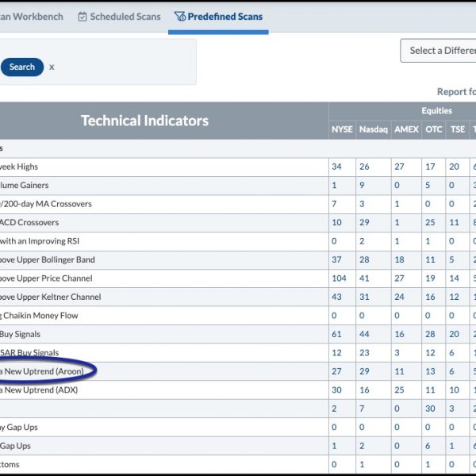The image size is (476, 476).
Task: Click Nasdaq count 44 in Buy Signals row
Action: pos(364,334)
